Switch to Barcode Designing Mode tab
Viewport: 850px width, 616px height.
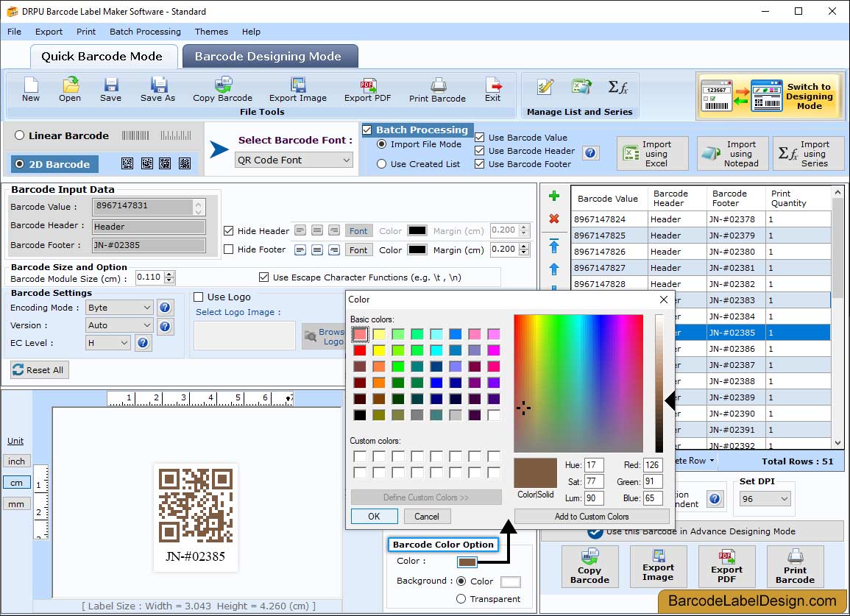[x=270, y=57]
